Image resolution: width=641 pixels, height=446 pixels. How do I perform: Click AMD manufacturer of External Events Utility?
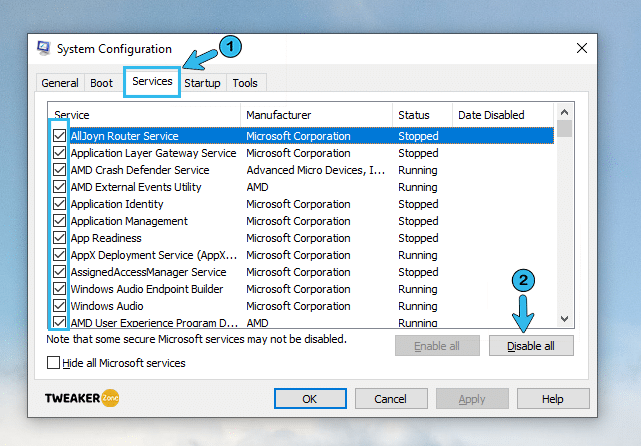(x=257, y=187)
